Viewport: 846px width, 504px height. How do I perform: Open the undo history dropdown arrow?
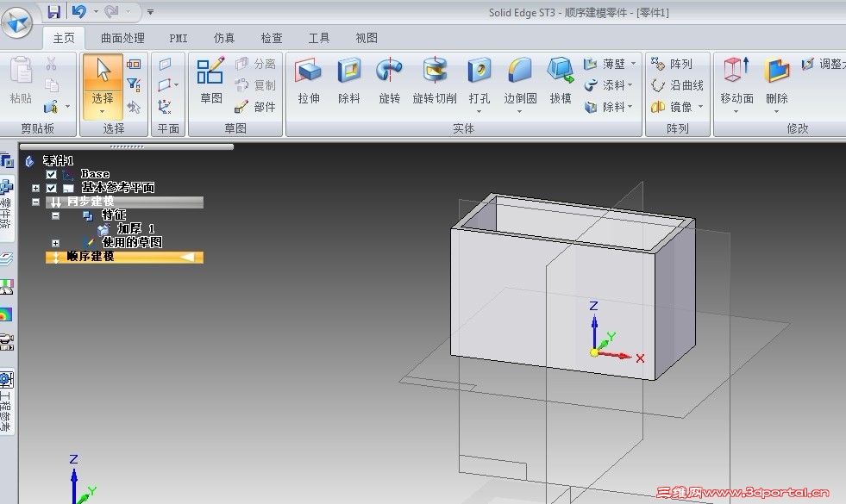[x=96, y=11]
